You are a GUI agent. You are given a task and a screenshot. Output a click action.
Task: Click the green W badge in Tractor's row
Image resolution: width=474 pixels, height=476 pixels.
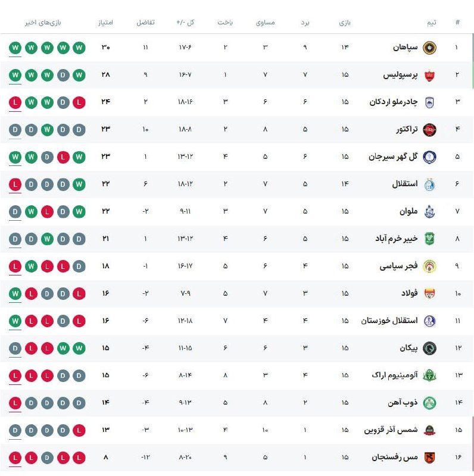[x=47, y=130]
